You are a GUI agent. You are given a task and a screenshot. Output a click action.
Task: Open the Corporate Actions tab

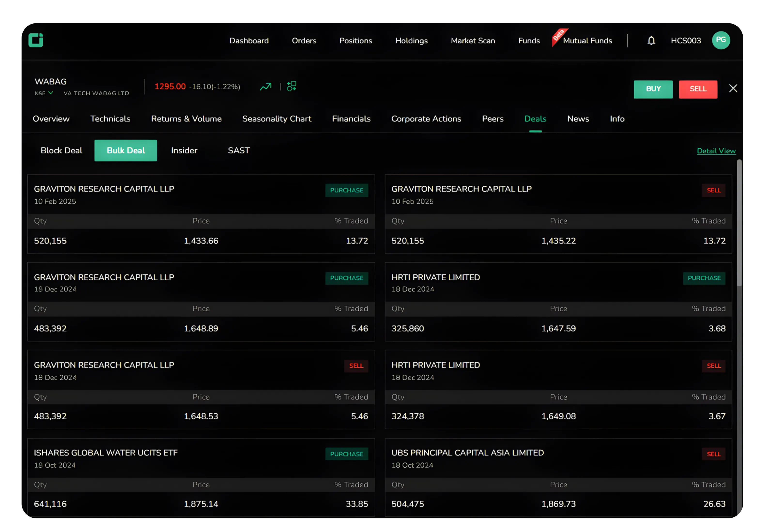pos(426,119)
